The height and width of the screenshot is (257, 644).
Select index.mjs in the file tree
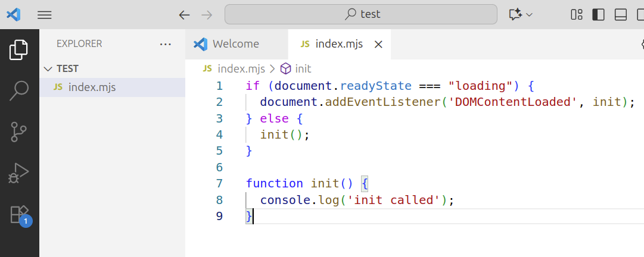(x=92, y=87)
